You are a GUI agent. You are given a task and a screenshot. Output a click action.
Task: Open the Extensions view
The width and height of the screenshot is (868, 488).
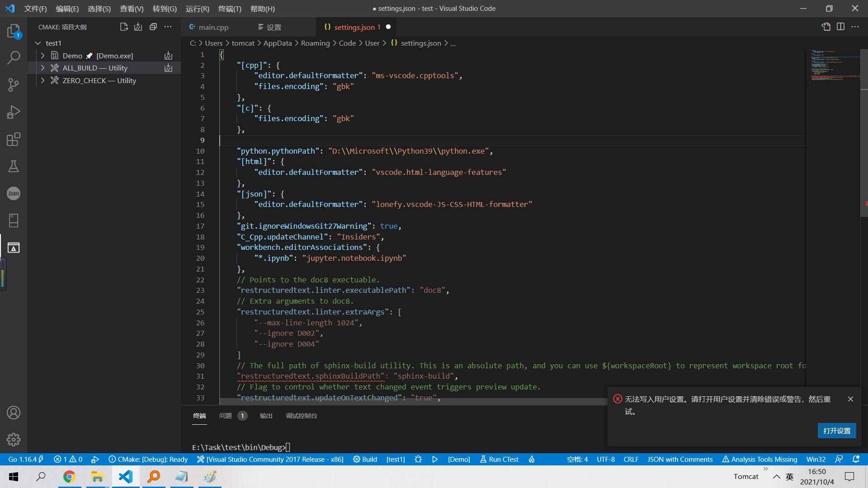coord(14,139)
